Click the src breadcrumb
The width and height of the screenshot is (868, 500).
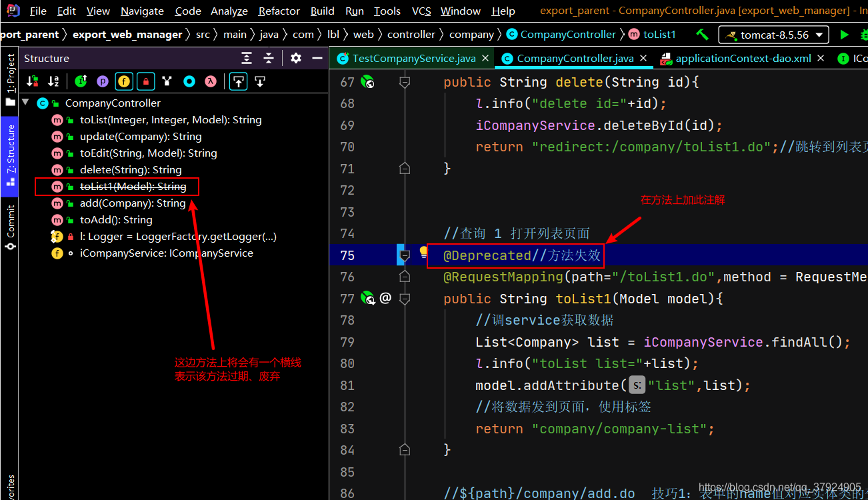click(203, 35)
